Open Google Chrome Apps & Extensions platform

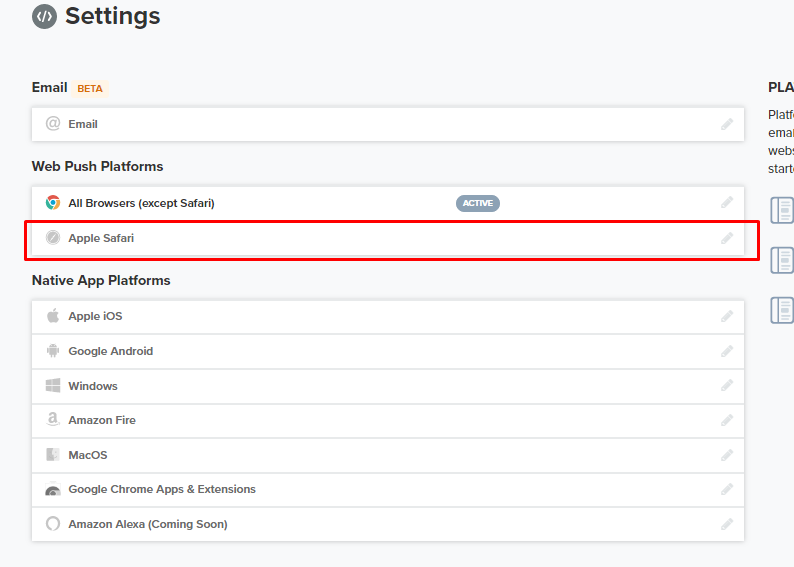pos(162,489)
